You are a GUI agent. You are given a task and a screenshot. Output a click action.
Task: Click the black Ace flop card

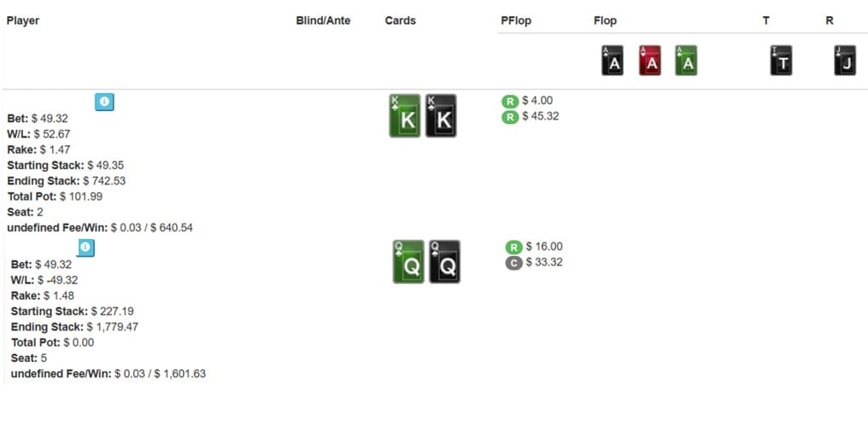[x=613, y=61]
